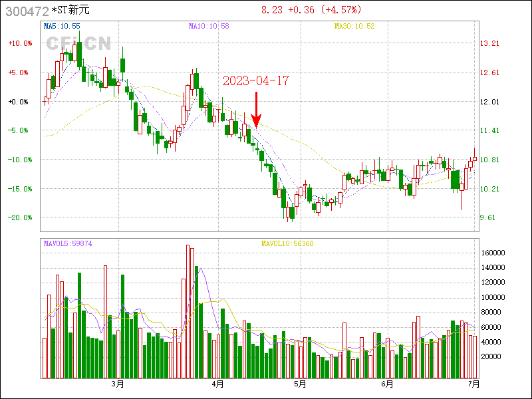This screenshot has height=399, width=532.
Task: Select the 7月 label on time axis
Action: 473,384
